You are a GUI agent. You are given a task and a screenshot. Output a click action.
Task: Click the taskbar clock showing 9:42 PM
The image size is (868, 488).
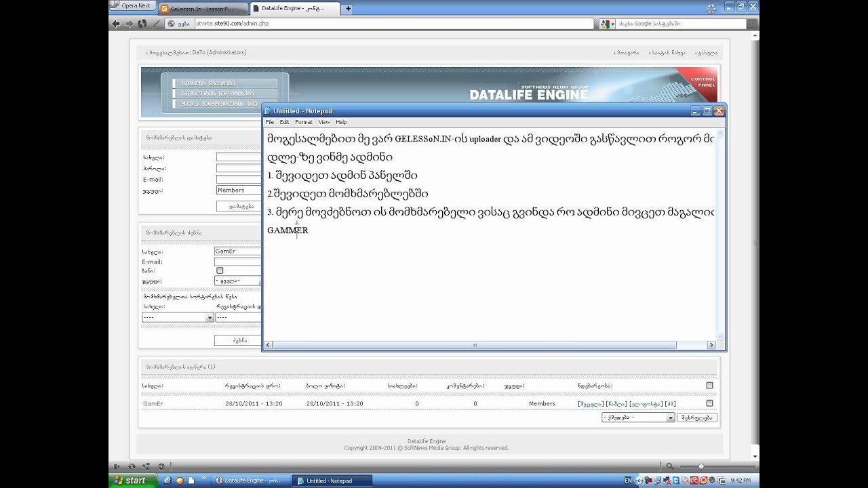coord(741,481)
